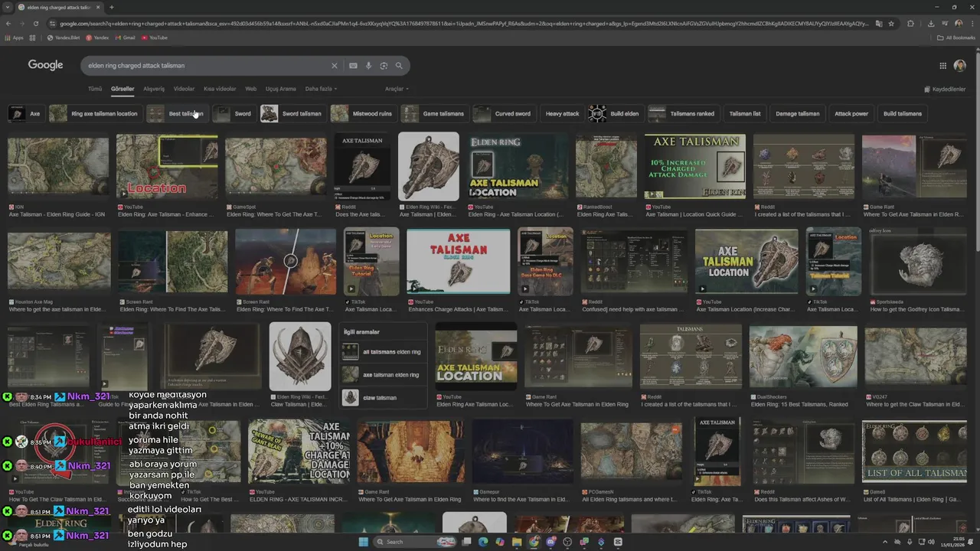Open Kaydedilenler saved items
Screen dimensions: 980x551
(x=945, y=90)
